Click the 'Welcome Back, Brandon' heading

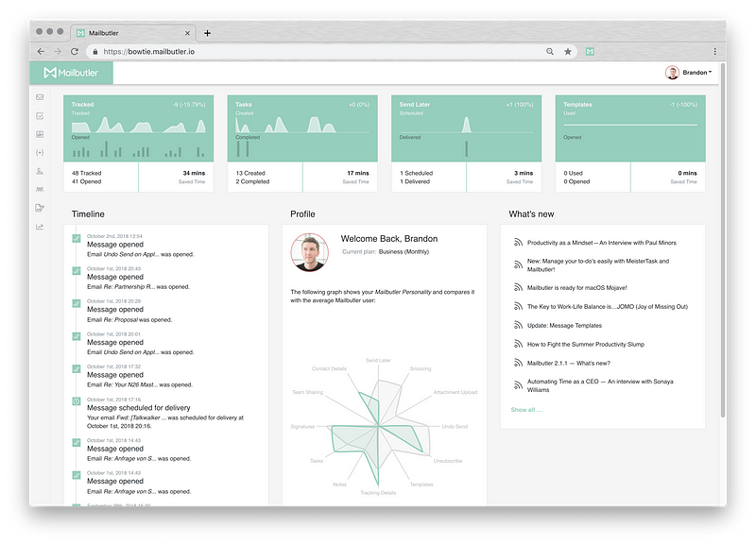(389, 239)
